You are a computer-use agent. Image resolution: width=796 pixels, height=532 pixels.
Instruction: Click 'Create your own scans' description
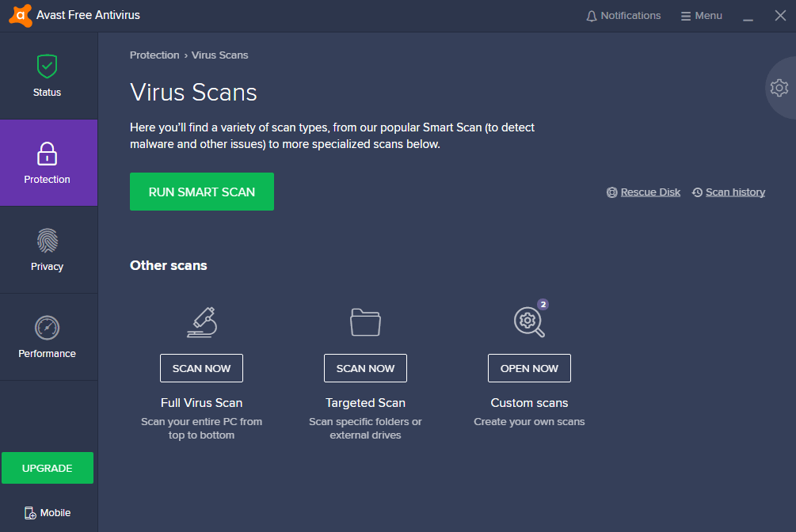[530, 422]
